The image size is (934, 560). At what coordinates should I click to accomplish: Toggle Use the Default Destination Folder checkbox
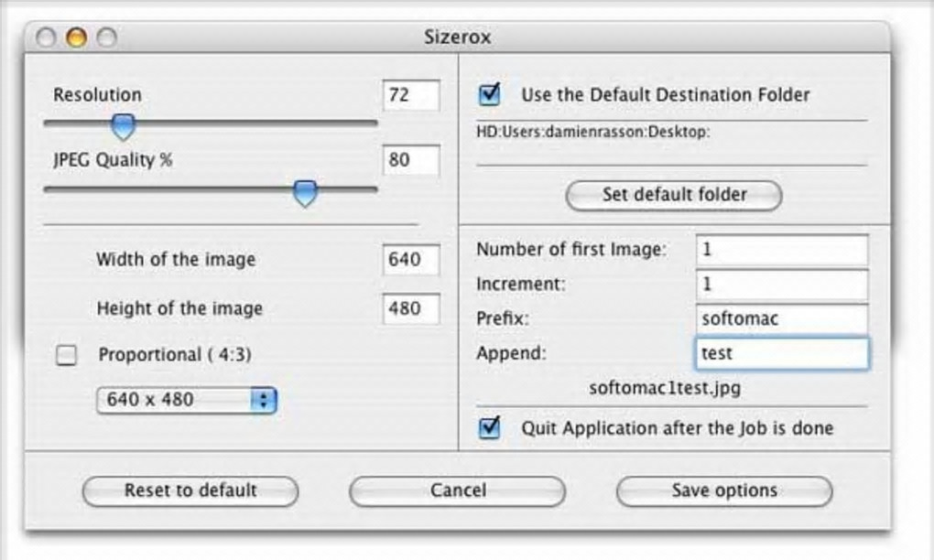491,94
